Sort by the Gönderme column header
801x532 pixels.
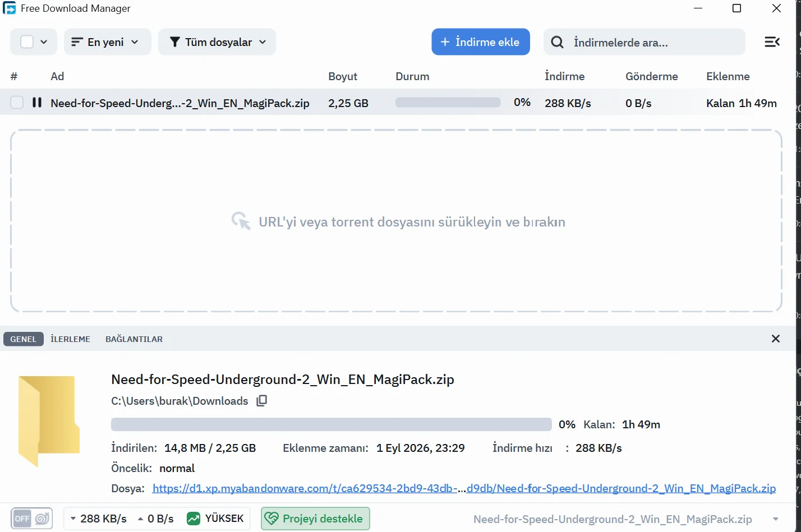652,76
